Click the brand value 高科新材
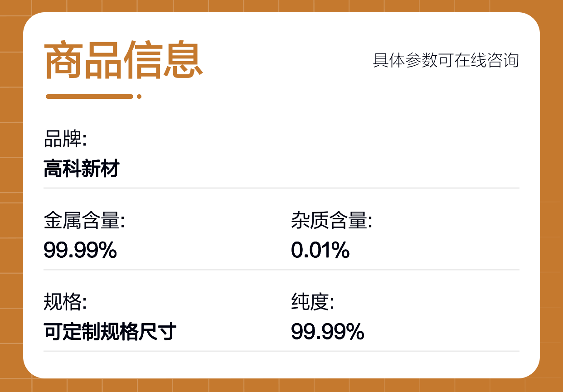Viewport: 563px width, 392px height. 82,169
